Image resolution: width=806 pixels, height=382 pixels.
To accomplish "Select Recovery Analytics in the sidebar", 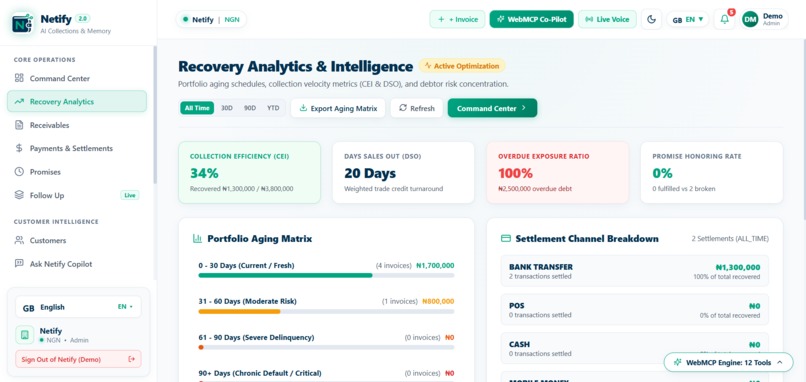I will (77, 101).
